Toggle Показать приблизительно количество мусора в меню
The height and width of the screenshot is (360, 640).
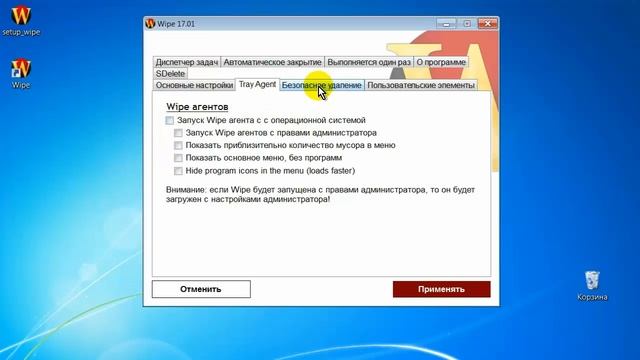[x=178, y=145]
